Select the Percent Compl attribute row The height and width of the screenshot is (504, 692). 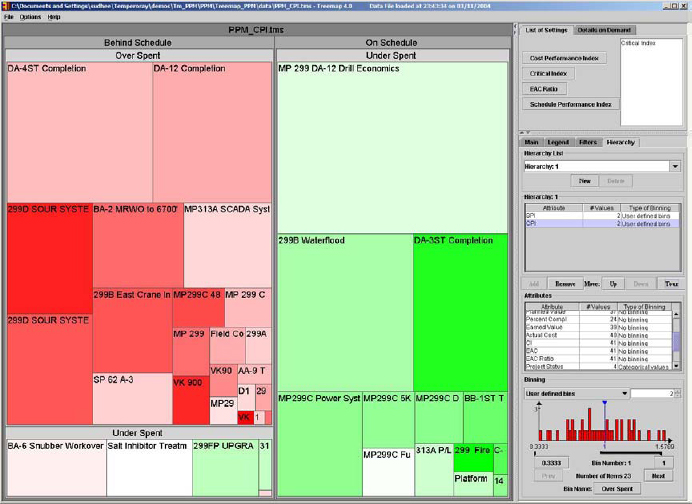tap(598, 319)
